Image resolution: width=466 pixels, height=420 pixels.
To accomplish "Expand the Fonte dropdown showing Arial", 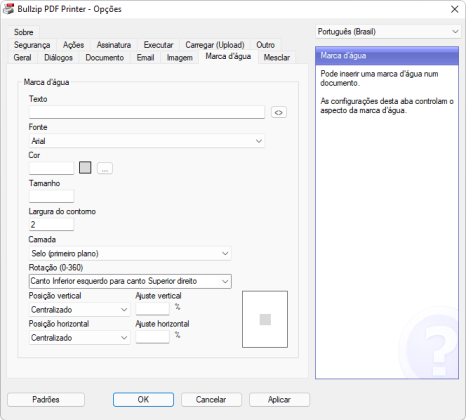I will click(x=147, y=141).
